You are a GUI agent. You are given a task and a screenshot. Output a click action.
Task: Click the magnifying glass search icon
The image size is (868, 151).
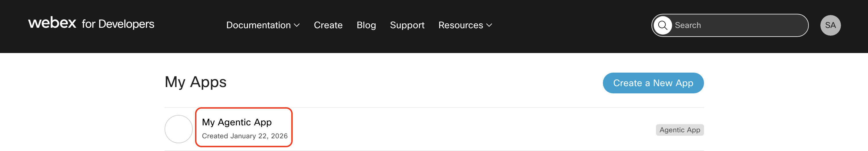662,25
